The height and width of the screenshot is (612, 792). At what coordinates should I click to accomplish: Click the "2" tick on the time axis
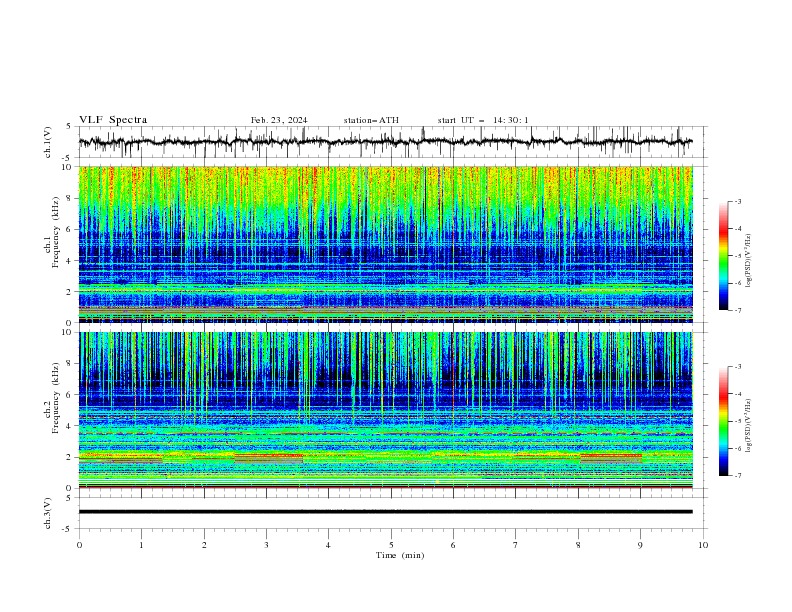click(204, 545)
